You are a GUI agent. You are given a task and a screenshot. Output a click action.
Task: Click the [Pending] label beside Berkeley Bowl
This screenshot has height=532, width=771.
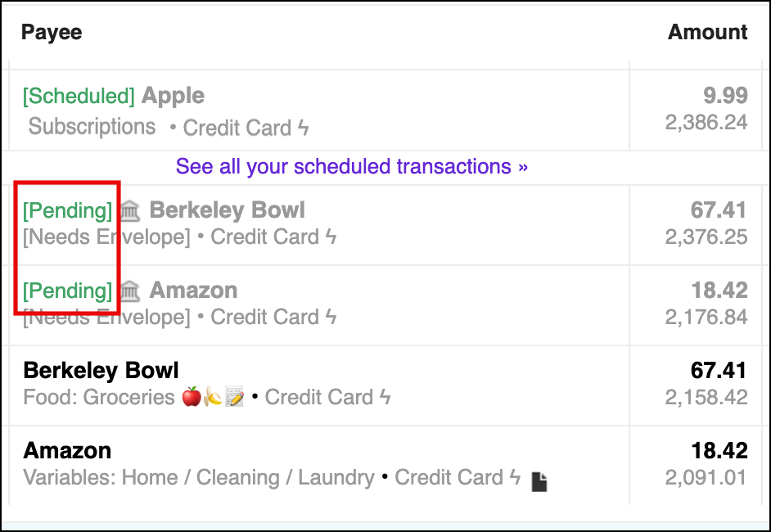(68, 211)
